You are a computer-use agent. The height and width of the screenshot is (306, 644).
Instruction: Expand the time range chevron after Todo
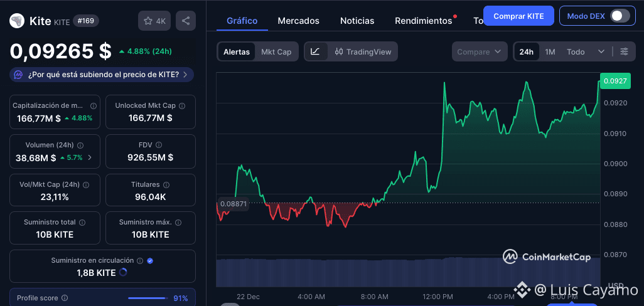point(601,51)
